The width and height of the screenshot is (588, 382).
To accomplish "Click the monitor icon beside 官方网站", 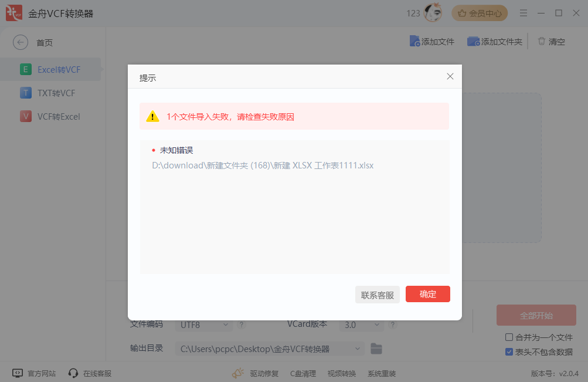I will pos(18,373).
